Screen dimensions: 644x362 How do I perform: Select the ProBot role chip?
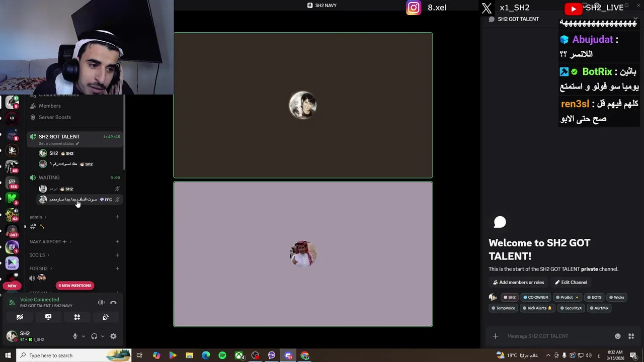point(567,297)
